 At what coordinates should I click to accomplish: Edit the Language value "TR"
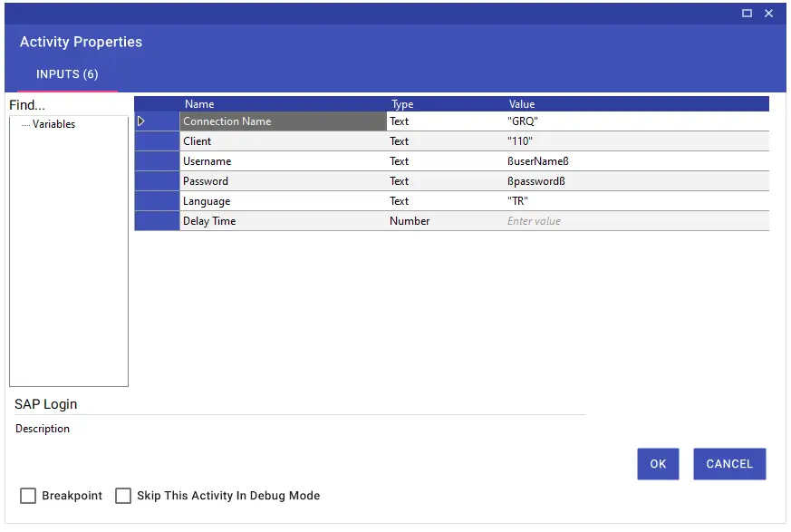pos(636,201)
